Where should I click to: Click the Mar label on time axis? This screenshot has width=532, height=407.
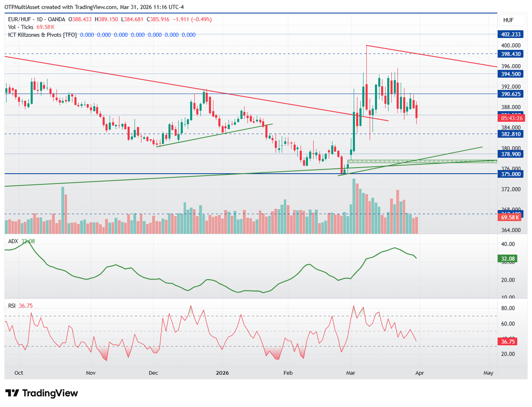click(x=350, y=373)
